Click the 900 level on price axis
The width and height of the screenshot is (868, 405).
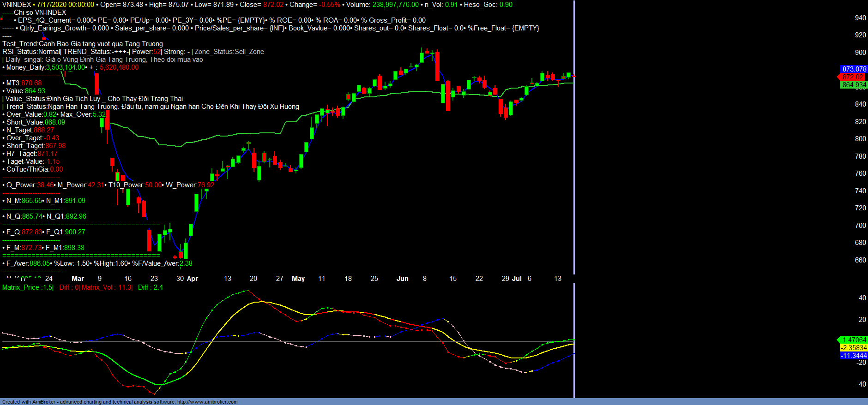[860, 53]
